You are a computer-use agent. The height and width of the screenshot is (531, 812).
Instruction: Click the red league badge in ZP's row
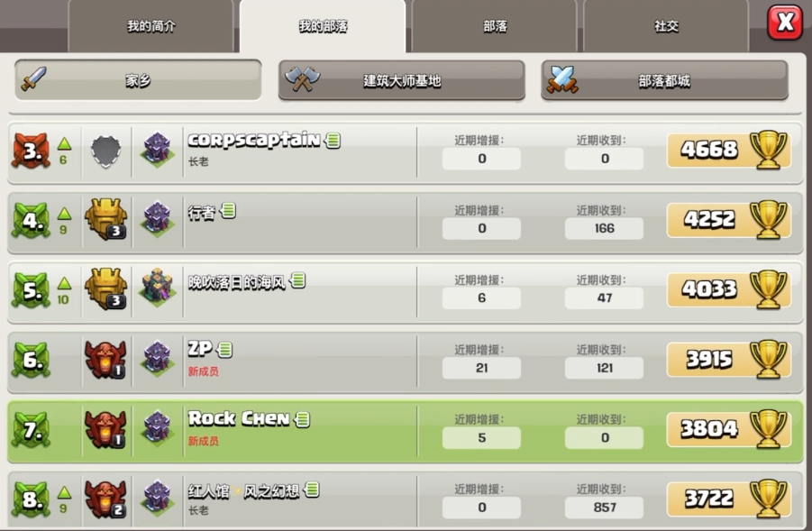(105, 360)
